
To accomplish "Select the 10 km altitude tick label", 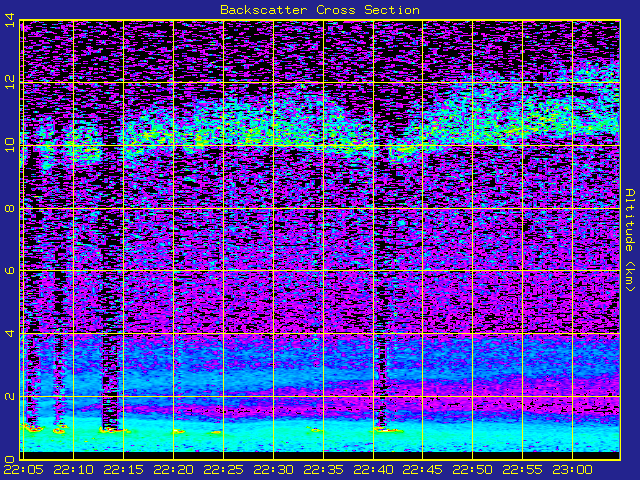I will point(9,145).
